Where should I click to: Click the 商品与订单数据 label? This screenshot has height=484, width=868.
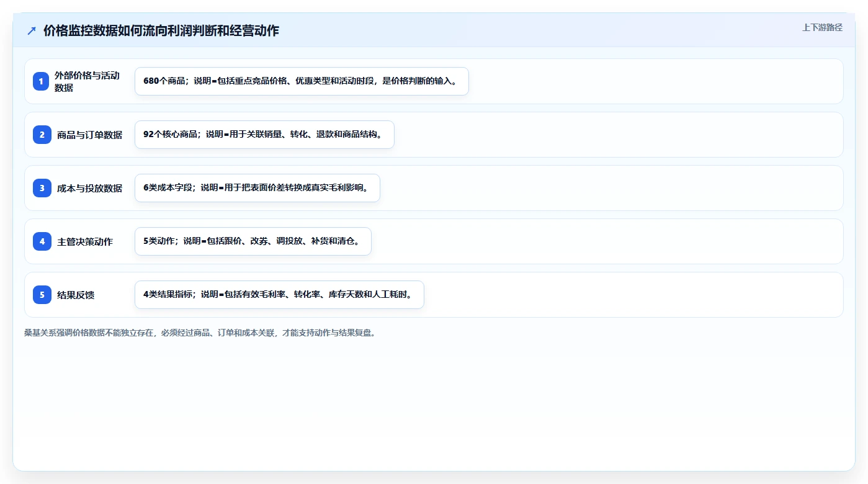tap(89, 135)
